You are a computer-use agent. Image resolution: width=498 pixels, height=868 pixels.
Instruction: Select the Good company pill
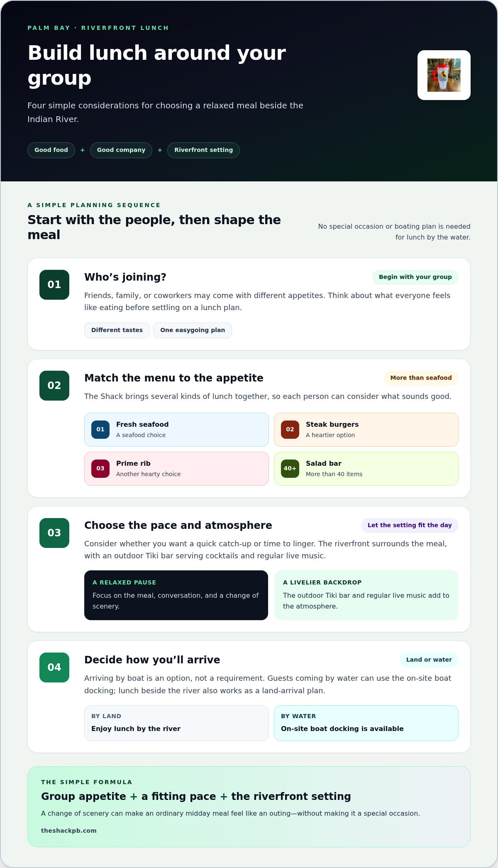coord(121,150)
